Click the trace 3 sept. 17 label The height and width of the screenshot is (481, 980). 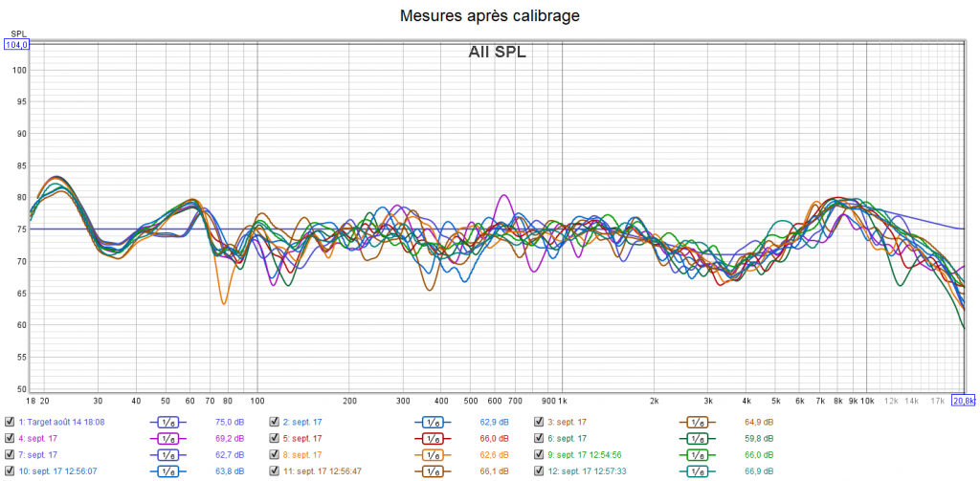point(567,422)
